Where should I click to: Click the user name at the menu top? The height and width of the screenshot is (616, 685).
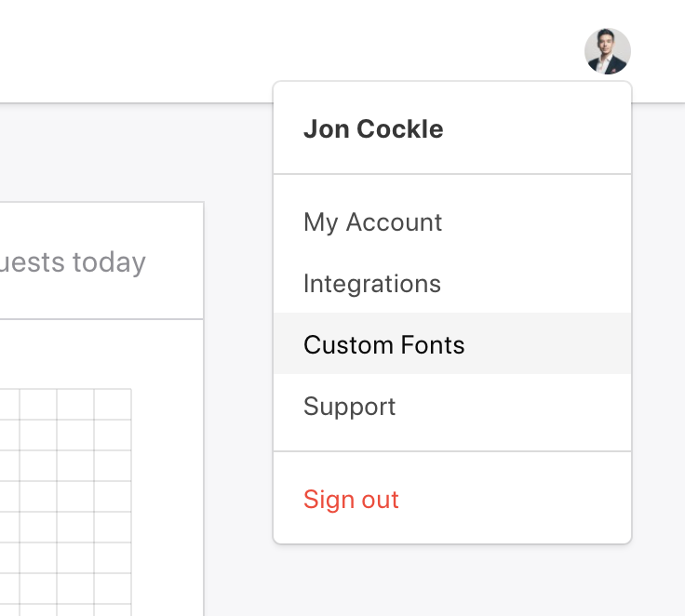(373, 129)
